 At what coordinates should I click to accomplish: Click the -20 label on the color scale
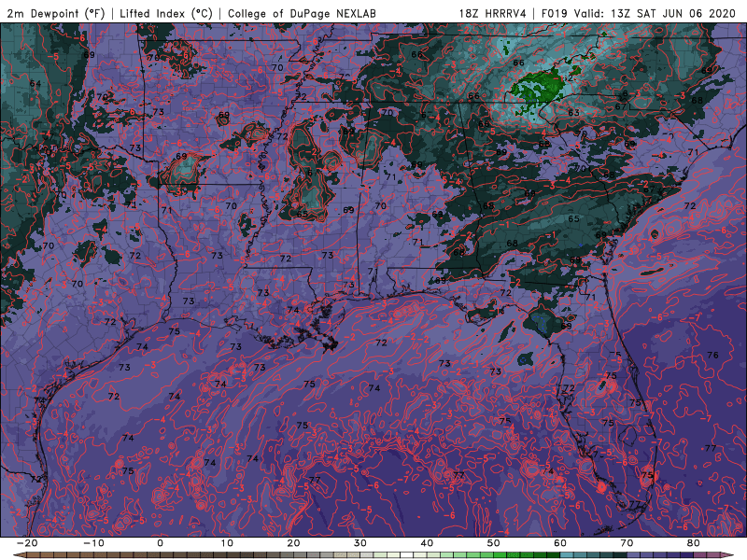(x=27, y=543)
